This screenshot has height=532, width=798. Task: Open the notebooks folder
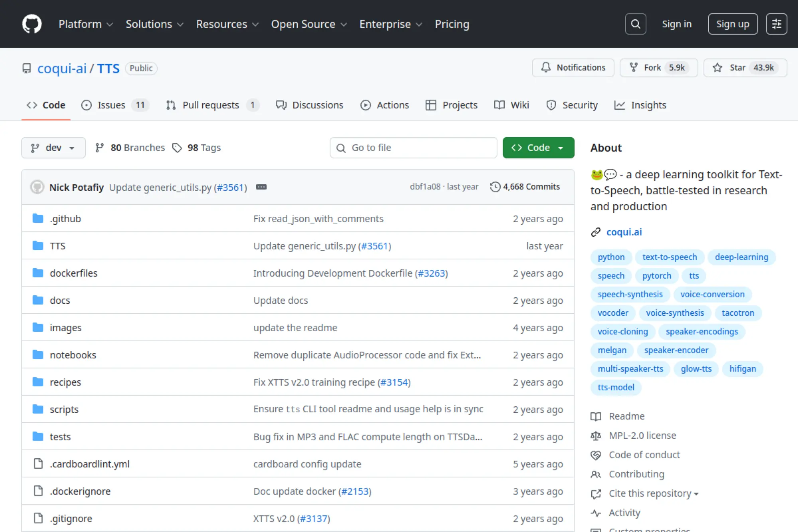pos(73,355)
